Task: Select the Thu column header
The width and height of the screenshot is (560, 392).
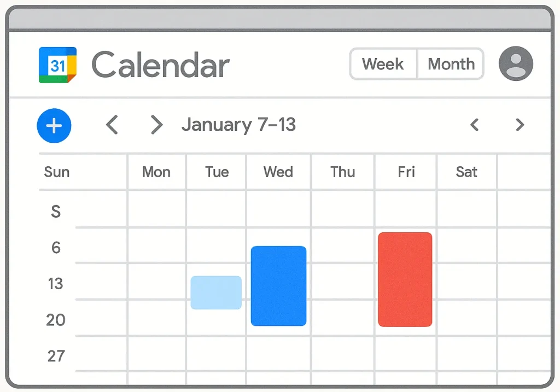Action: (x=342, y=172)
